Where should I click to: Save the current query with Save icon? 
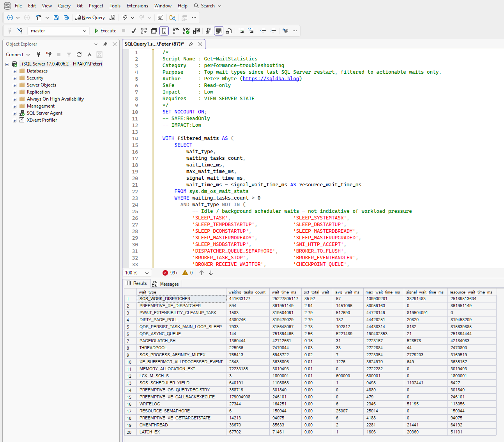click(56, 18)
